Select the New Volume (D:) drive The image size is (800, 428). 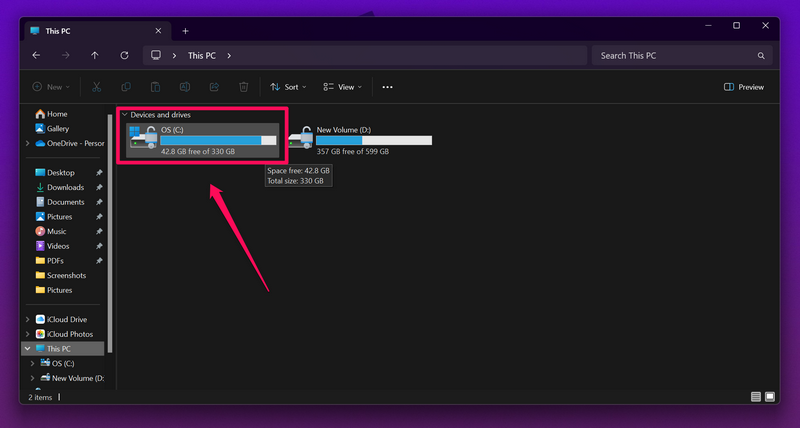coord(360,140)
